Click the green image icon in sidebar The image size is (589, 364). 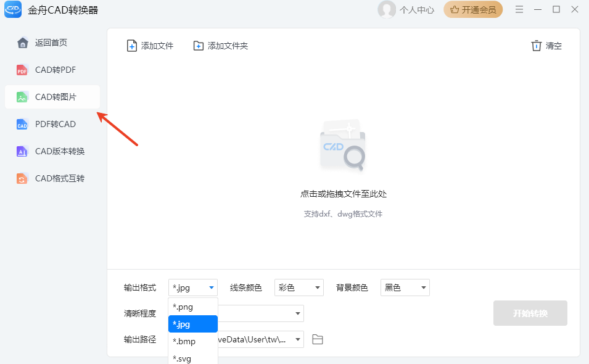(x=22, y=97)
